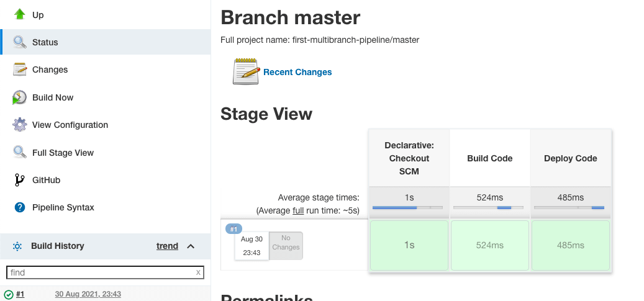The width and height of the screenshot is (644, 301).
Task: Click the full project name text
Action: click(x=320, y=40)
